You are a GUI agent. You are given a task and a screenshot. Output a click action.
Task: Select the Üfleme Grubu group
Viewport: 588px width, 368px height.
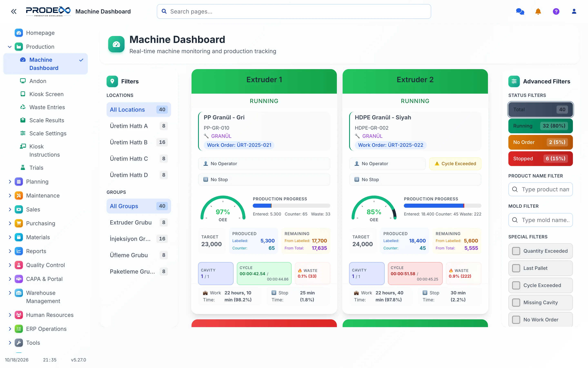pyautogui.click(x=138, y=255)
